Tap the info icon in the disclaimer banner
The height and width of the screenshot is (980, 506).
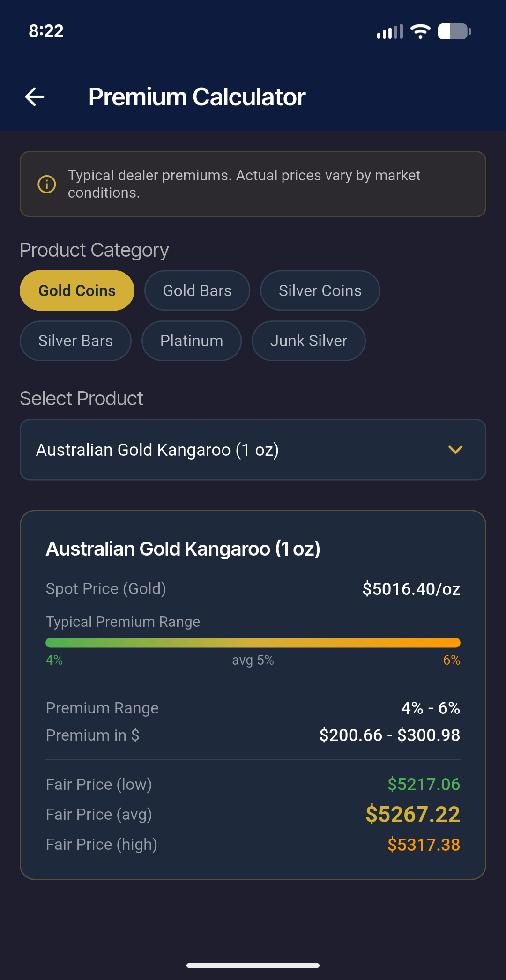point(46,184)
